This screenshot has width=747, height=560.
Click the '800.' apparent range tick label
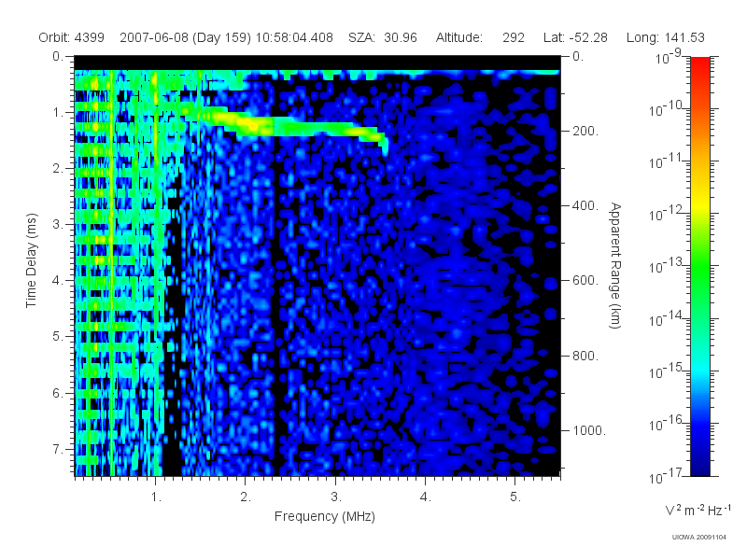(x=585, y=356)
